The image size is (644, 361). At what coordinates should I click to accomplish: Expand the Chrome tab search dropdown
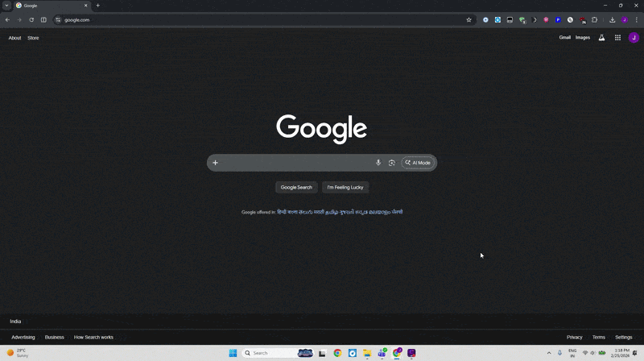coord(6,6)
